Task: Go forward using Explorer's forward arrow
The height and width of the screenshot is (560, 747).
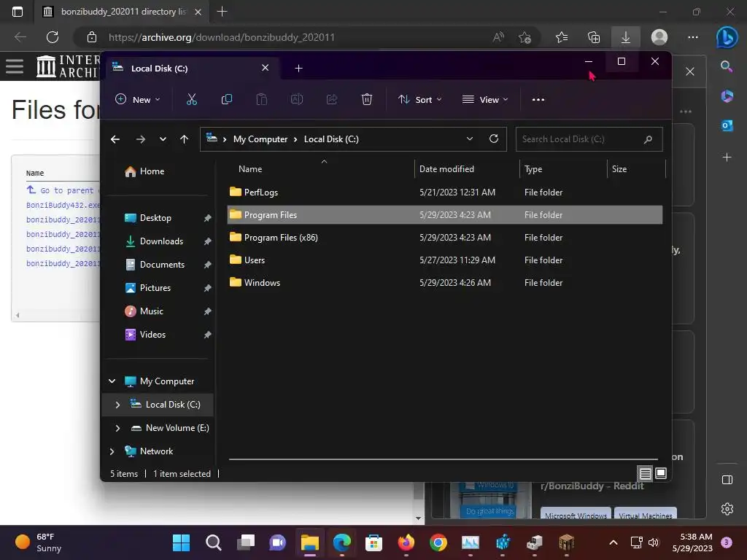Action: click(x=141, y=139)
